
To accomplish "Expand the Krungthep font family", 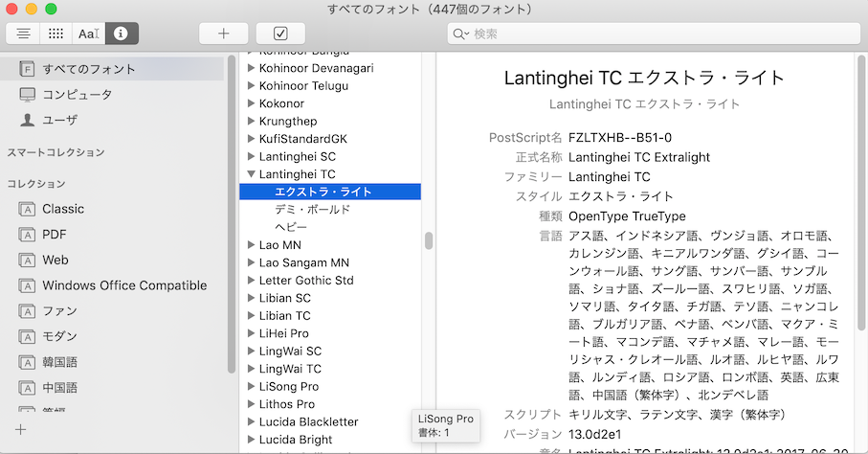I will point(251,122).
